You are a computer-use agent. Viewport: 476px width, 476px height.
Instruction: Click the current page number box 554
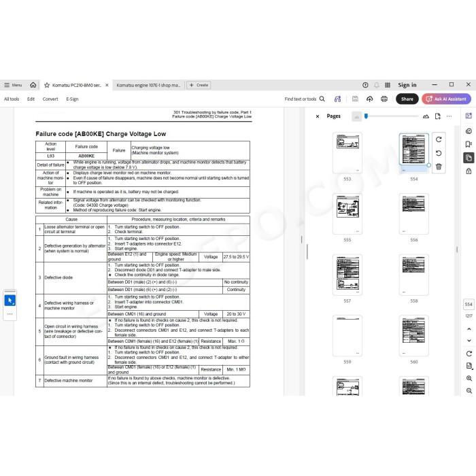tap(469, 304)
